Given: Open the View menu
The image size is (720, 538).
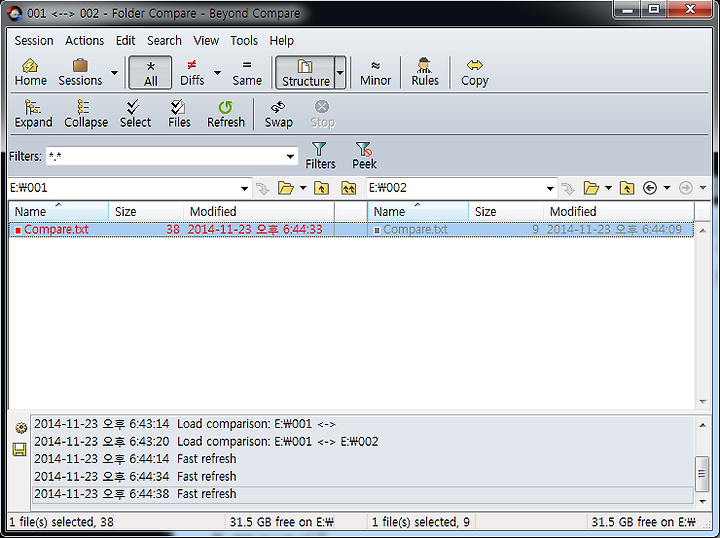Looking at the screenshot, I should (206, 41).
